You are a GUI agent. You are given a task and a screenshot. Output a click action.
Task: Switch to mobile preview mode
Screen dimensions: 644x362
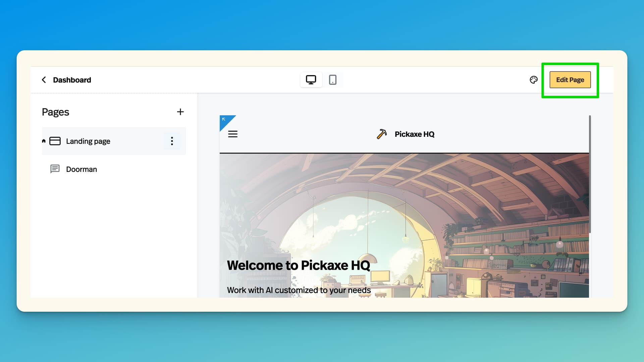[x=332, y=80]
